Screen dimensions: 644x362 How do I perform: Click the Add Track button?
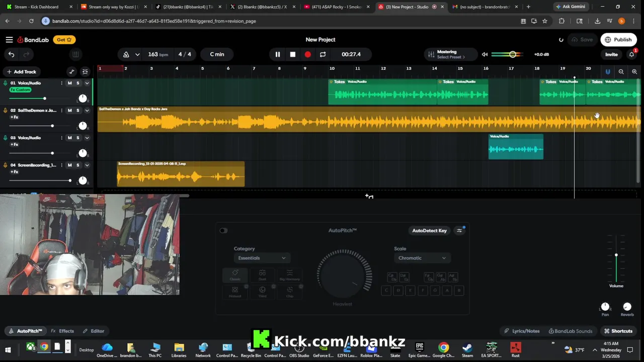pos(21,72)
